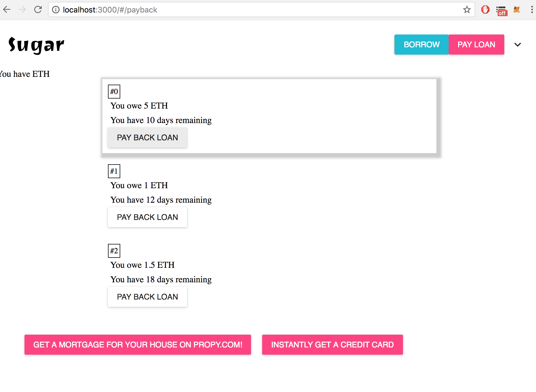Click Get a Mortgage on Propy.com button

[x=138, y=345]
